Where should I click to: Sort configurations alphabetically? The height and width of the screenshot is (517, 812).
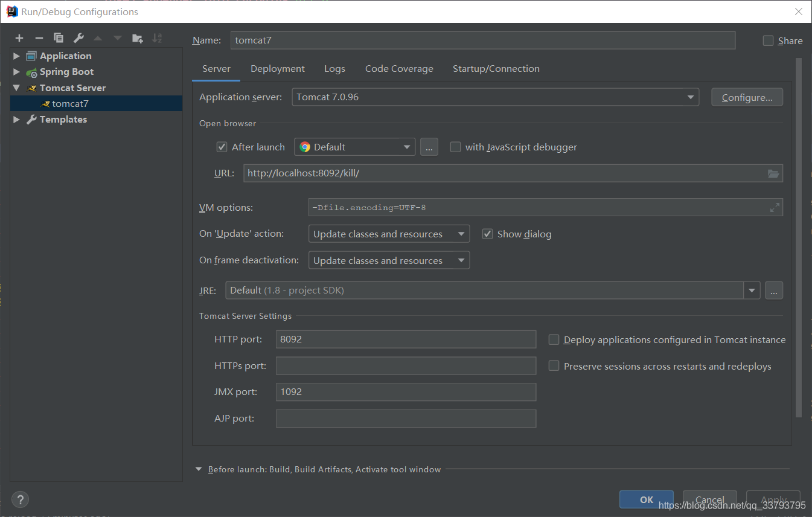tap(157, 38)
